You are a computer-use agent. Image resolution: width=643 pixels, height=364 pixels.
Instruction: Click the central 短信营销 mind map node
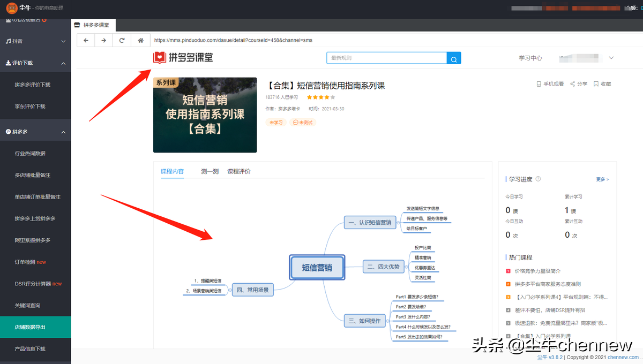pos(317,268)
